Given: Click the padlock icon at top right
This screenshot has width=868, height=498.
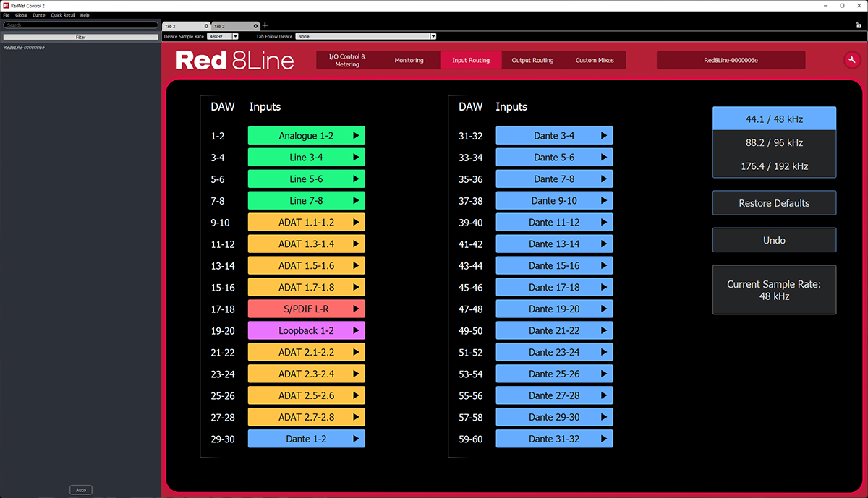Looking at the screenshot, I should [x=859, y=25].
